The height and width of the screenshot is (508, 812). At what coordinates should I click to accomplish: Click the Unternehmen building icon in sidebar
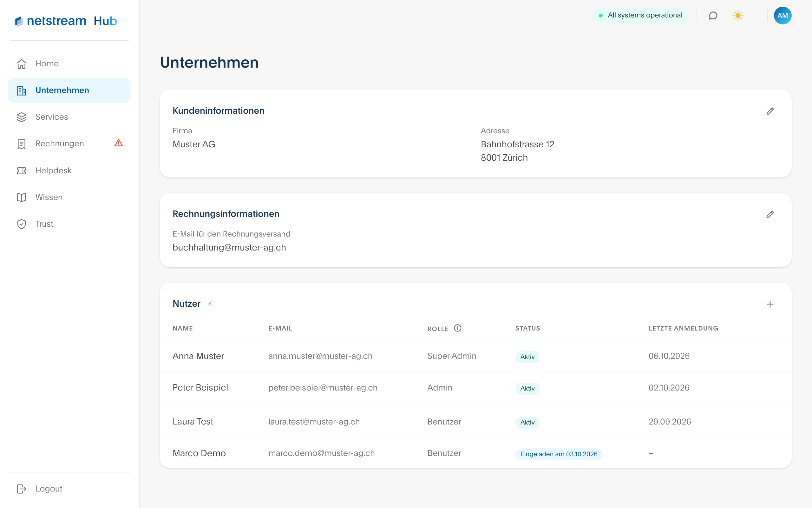(x=22, y=90)
